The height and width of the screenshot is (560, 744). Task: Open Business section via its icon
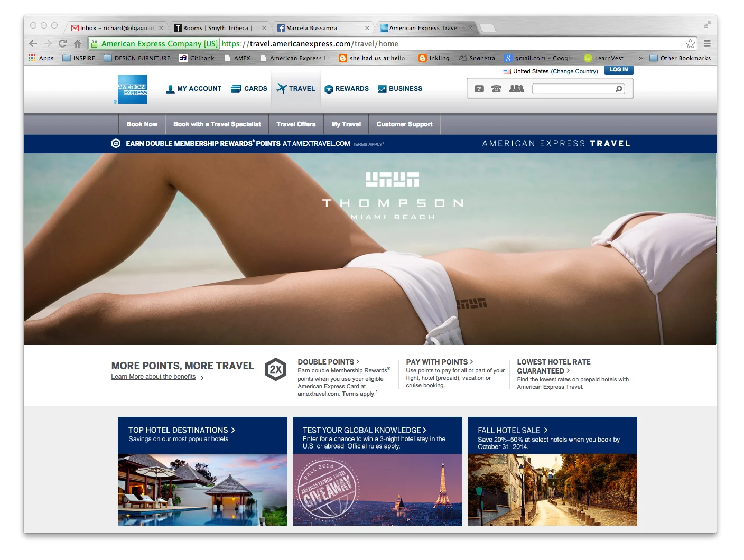tap(382, 88)
